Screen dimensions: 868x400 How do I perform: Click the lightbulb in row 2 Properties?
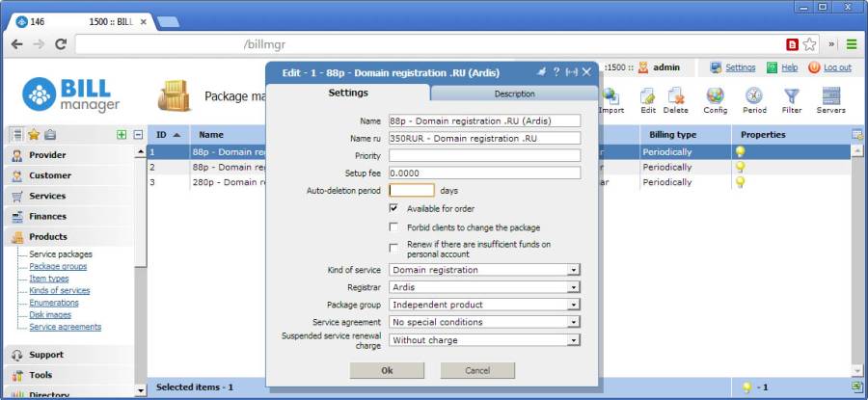[740, 167]
